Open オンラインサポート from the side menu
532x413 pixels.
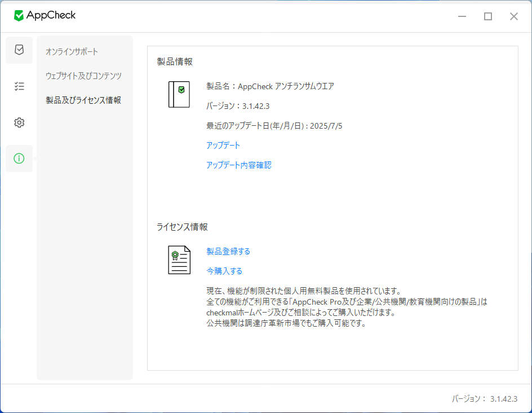point(70,51)
